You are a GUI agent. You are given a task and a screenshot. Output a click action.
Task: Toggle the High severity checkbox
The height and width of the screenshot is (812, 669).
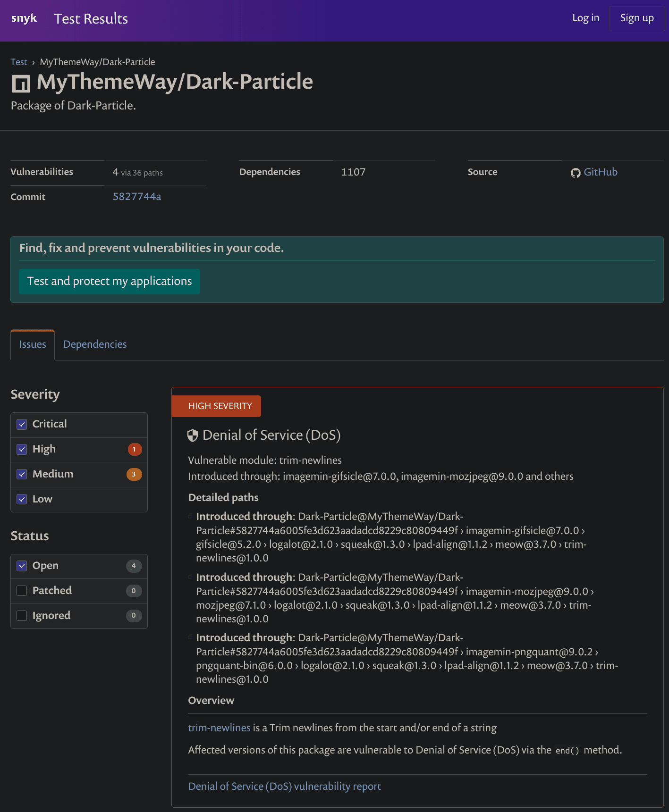[x=22, y=449]
